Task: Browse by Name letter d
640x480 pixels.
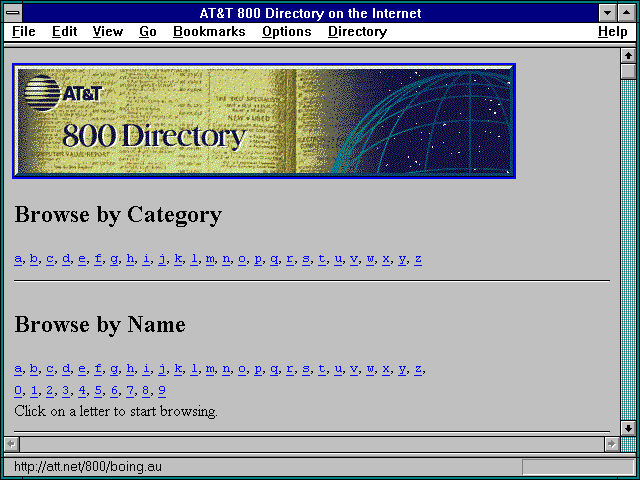Action: tap(66, 369)
